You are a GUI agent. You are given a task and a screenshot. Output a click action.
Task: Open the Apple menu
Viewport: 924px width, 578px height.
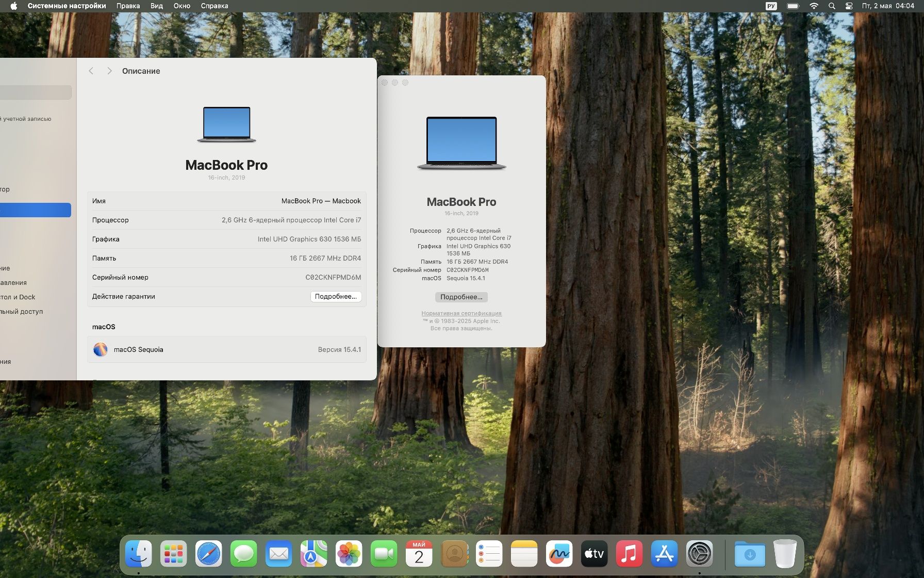pos(14,6)
